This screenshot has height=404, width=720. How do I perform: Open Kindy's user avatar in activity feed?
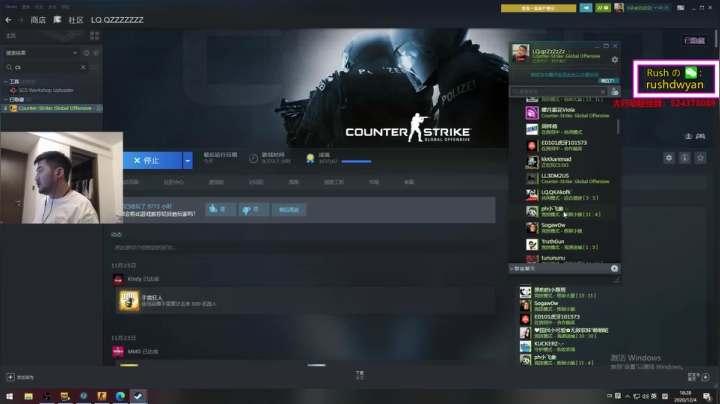tap(118, 279)
